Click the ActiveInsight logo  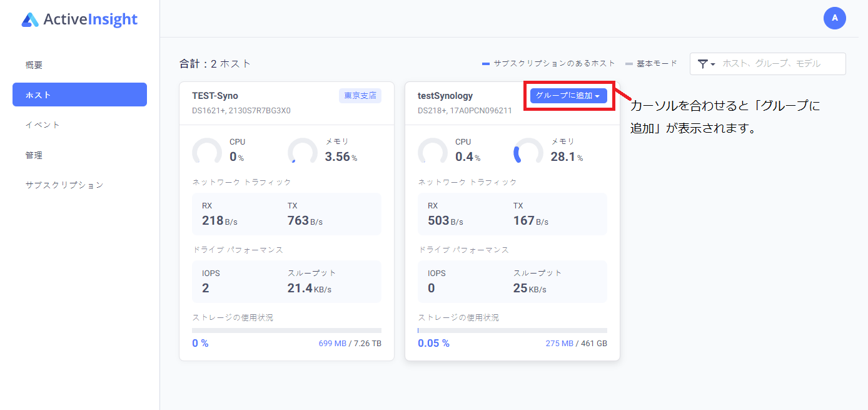coord(79,19)
